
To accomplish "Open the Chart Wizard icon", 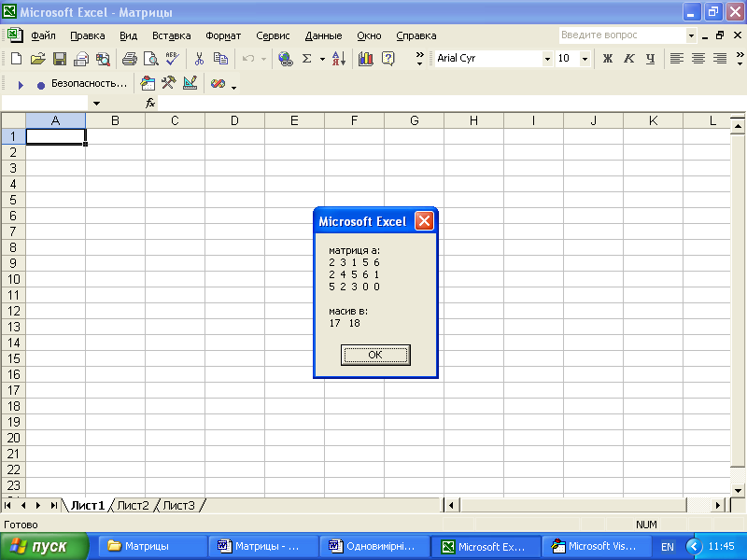I will tap(366, 59).
